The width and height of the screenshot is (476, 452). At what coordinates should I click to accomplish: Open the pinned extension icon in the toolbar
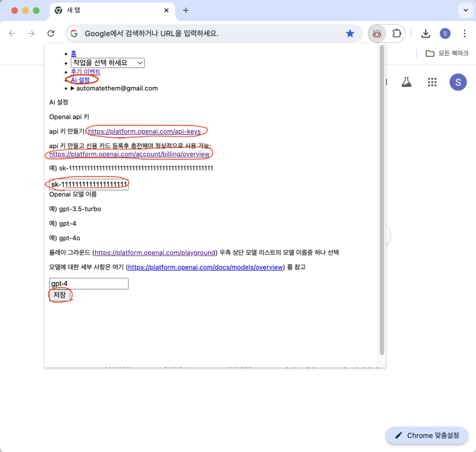point(377,34)
